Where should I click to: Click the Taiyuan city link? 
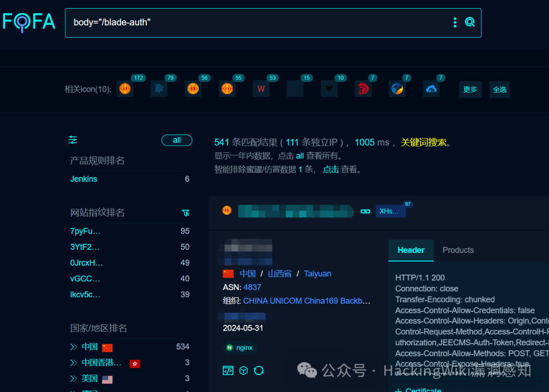(x=318, y=274)
